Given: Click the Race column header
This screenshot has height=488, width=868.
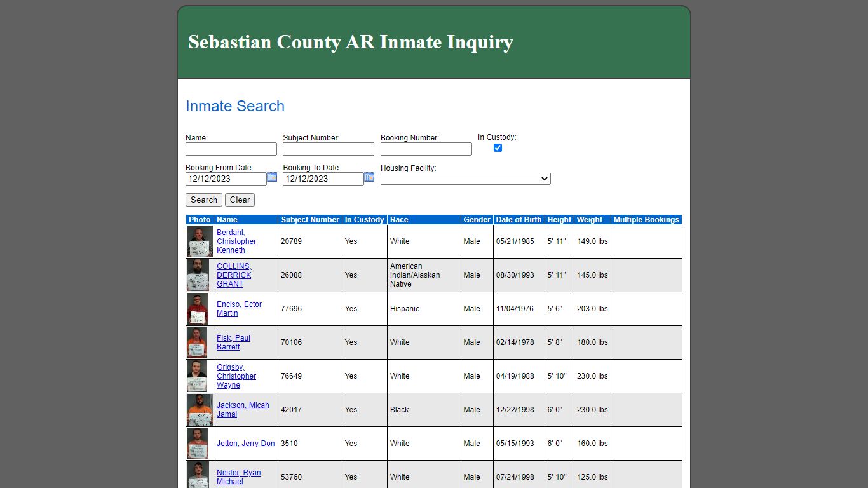Looking at the screenshot, I should point(424,220).
